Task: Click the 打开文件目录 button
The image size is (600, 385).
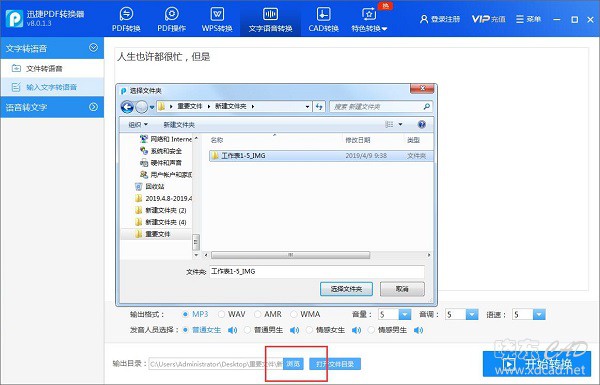Action: (335, 364)
